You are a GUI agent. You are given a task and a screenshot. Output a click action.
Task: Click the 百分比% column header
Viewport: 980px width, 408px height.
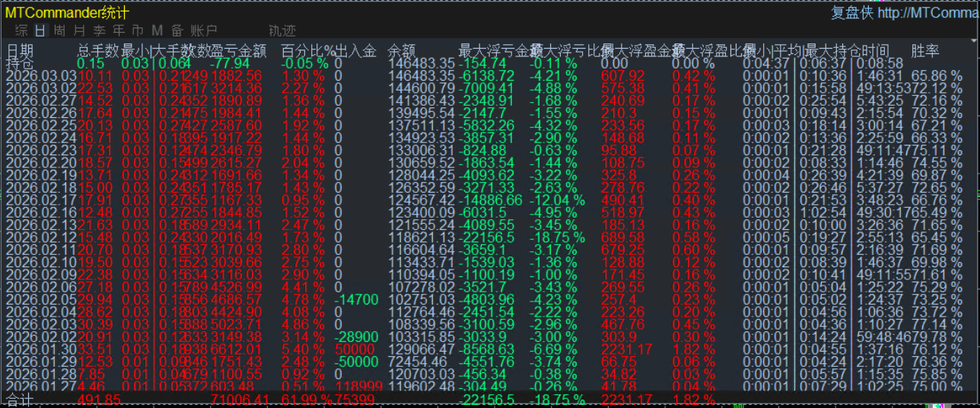tap(308, 51)
